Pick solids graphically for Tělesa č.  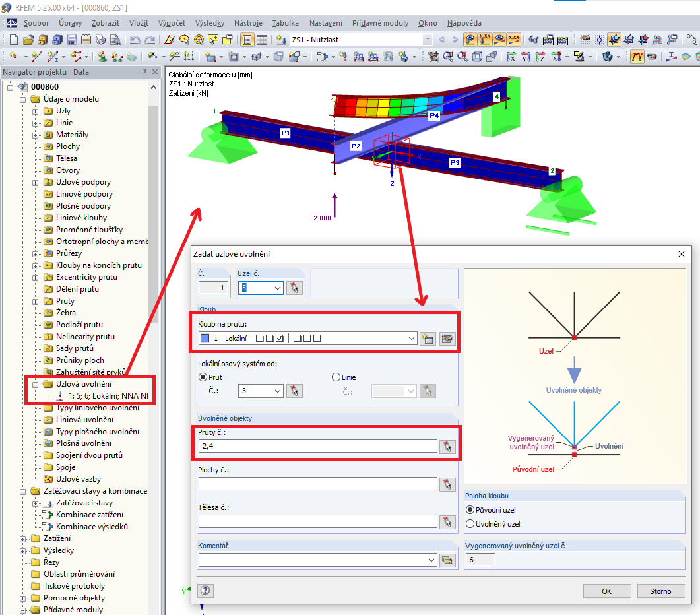click(447, 522)
